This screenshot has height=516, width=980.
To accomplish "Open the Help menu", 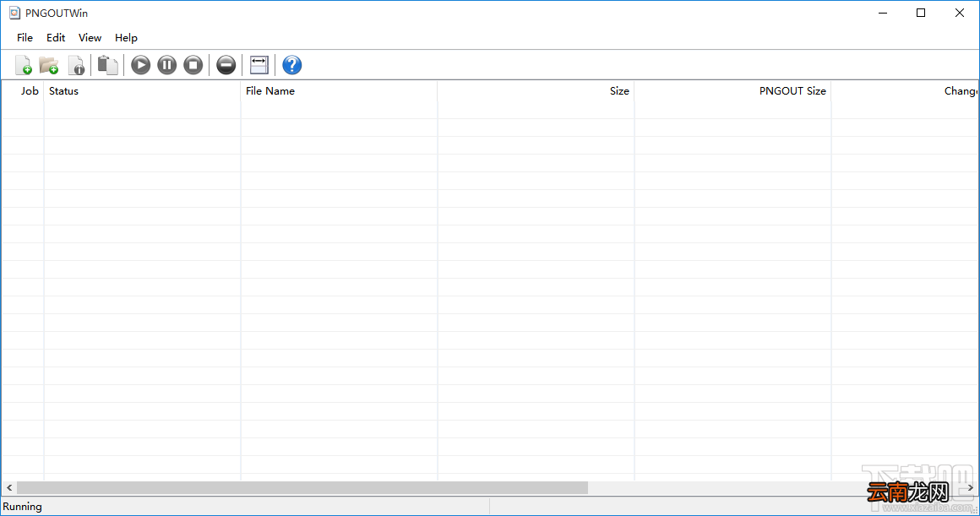I will pos(126,38).
